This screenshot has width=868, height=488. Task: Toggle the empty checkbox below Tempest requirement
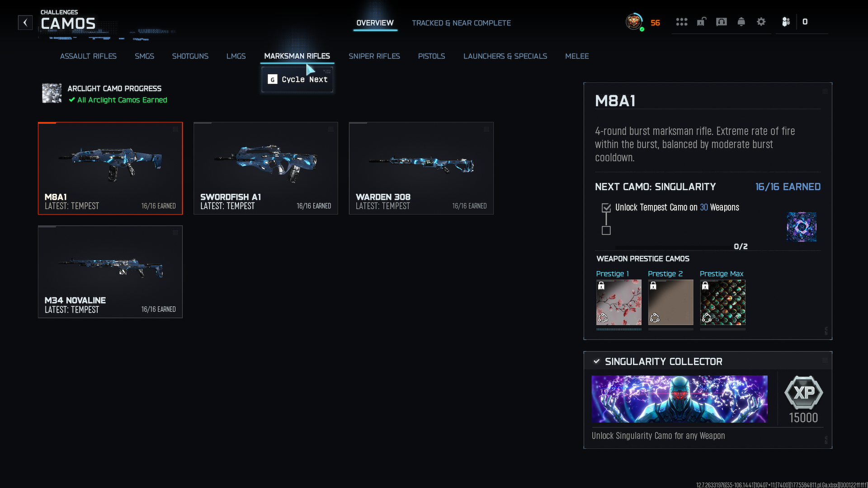coord(606,231)
